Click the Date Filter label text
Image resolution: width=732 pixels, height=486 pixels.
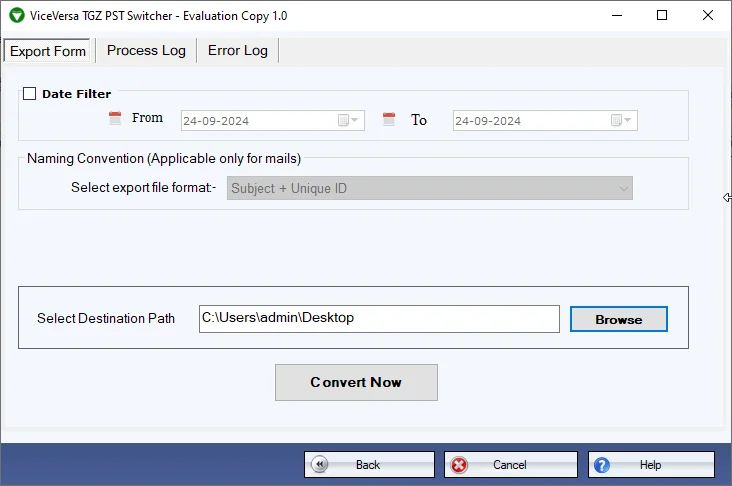coord(77,94)
